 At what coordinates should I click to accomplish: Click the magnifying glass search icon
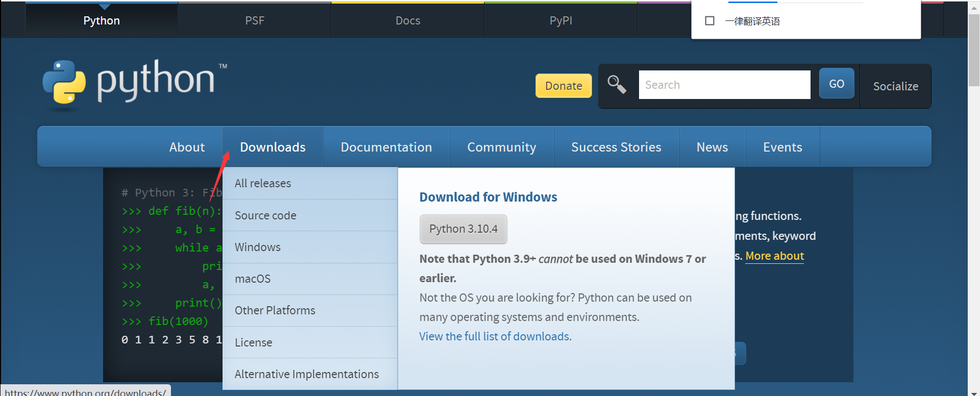click(617, 85)
